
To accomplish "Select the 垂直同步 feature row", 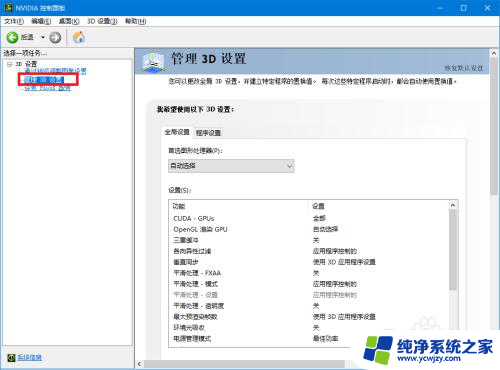I will [309, 262].
